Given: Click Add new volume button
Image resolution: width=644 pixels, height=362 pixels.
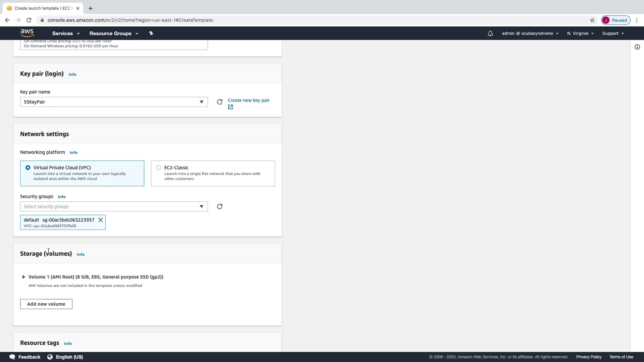Looking at the screenshot, I should point(46,304).
